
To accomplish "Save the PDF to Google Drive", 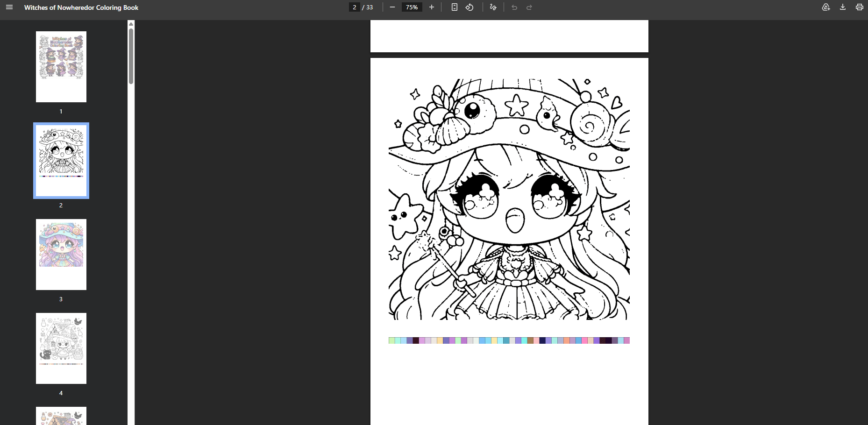I will click(826, 7).
